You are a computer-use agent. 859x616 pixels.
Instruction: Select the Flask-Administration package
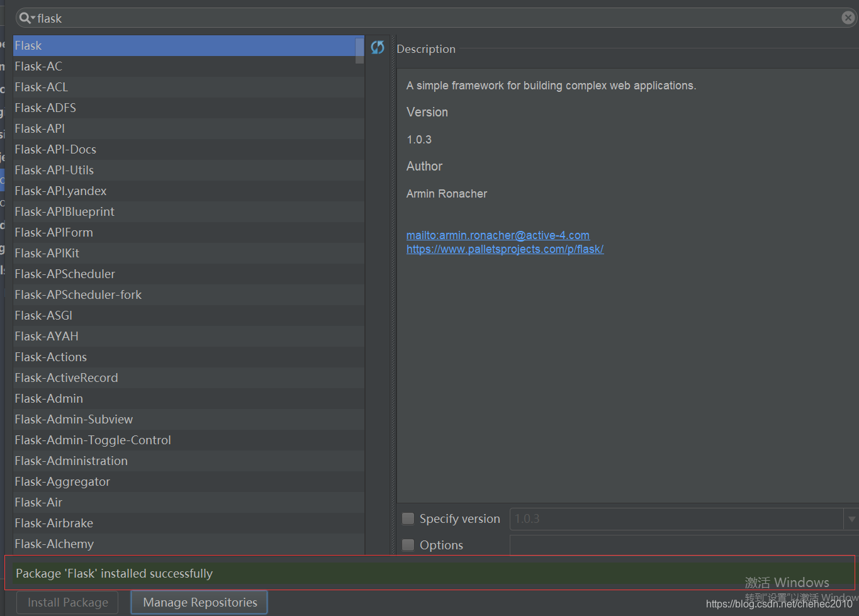tap(188, 461)
